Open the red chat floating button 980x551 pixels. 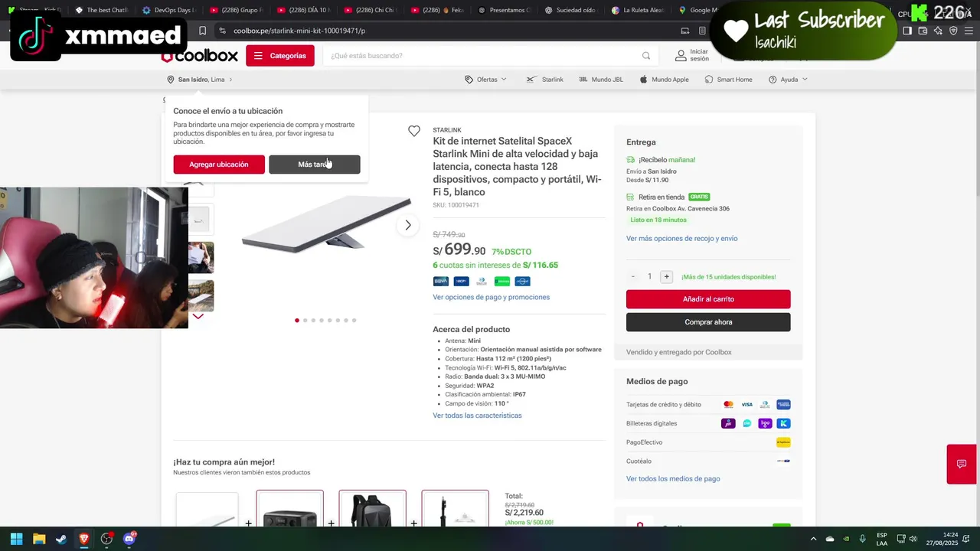pos(962,464)
